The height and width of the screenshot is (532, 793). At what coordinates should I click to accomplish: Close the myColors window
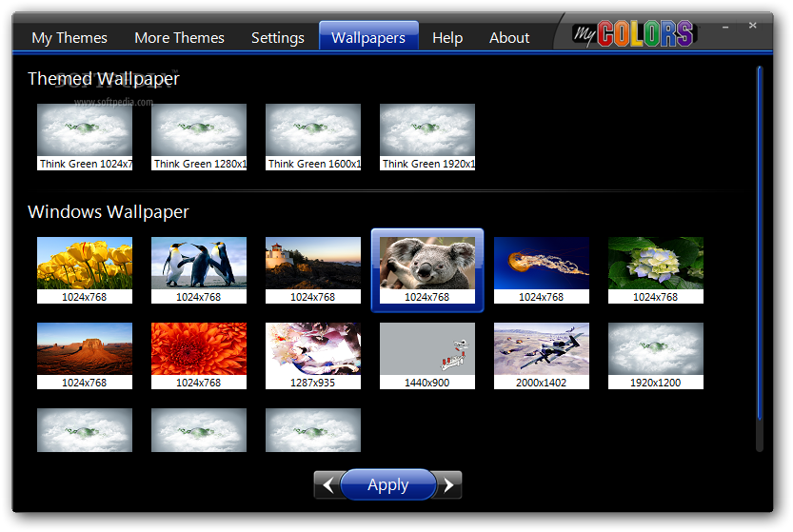coord(752,26)
